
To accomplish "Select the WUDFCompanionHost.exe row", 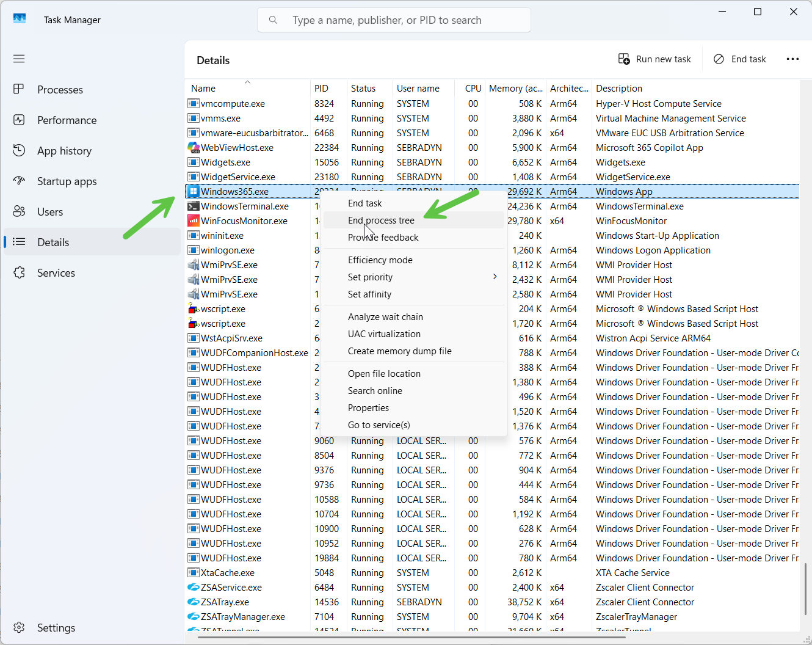I will pos(491,352).
